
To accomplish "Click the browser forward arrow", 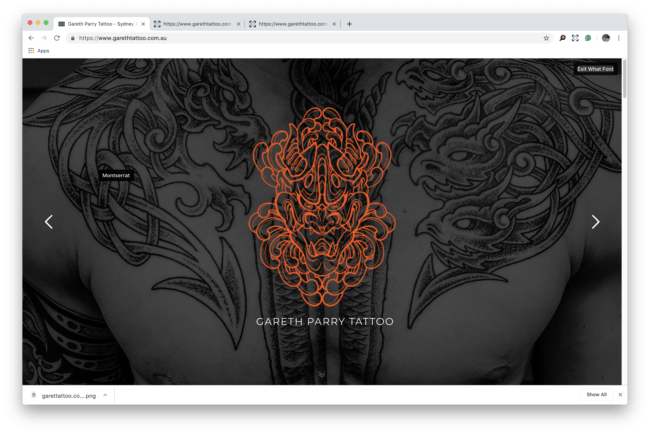I will pyautogui.click(x=44, y=38).
